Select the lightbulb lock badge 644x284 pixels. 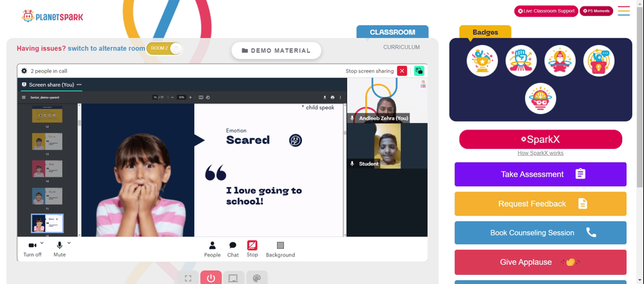point(599,61)
